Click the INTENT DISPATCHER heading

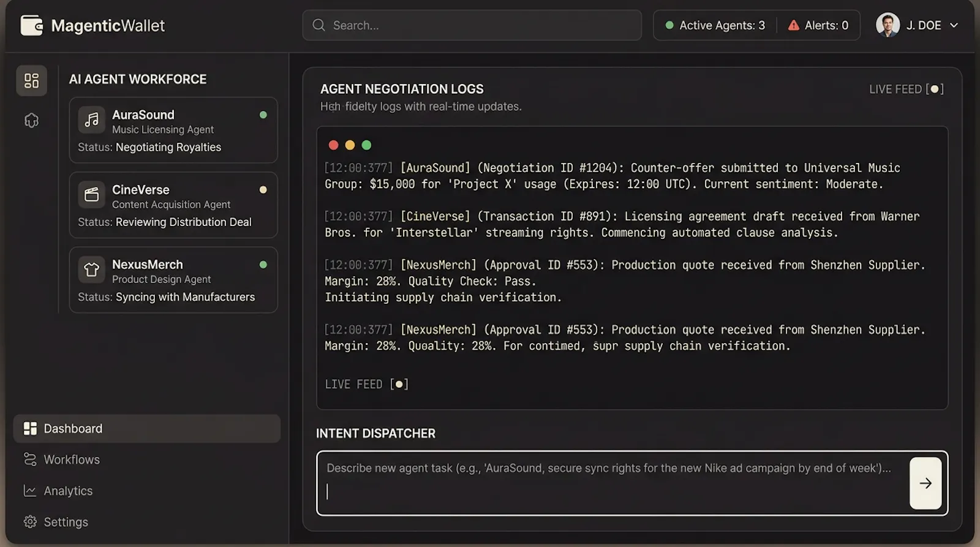pyautogui.click(x=375, y=433)
